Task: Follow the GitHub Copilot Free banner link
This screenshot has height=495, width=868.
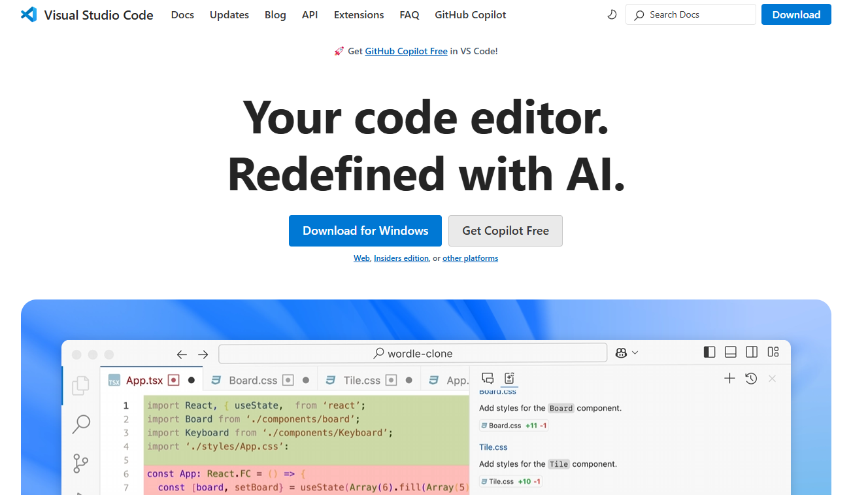Action: tap(407, 51)
